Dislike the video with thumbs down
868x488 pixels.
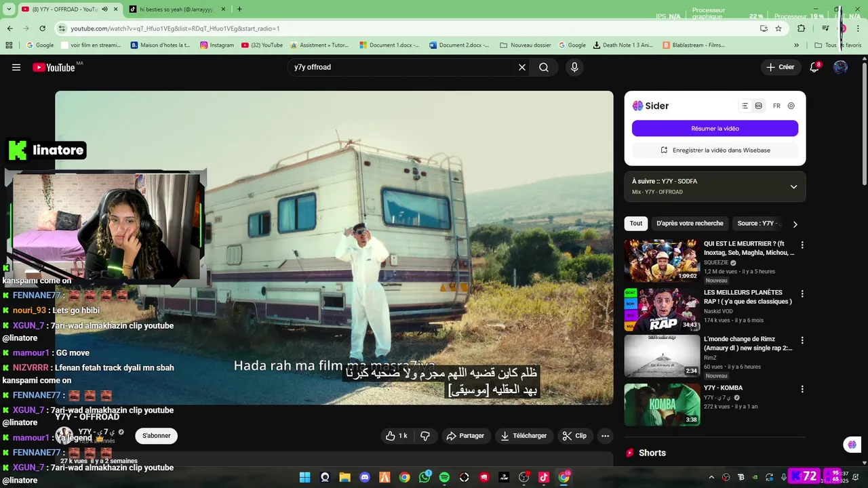425,436
